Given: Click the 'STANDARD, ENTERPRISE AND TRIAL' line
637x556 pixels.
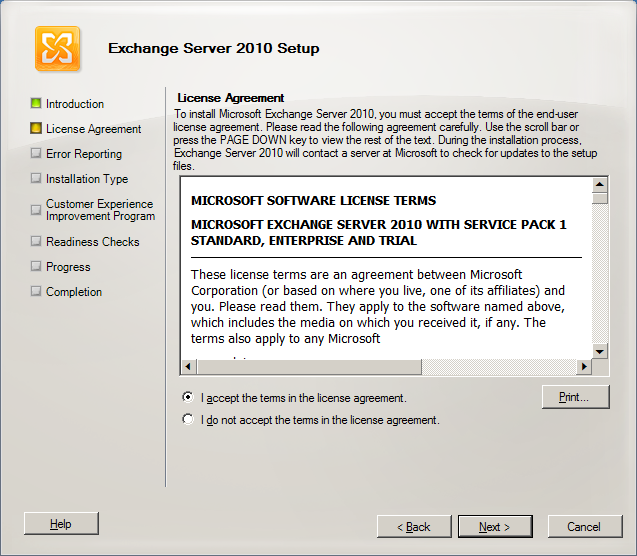Looking at the screenshot, I should point(304,241).
